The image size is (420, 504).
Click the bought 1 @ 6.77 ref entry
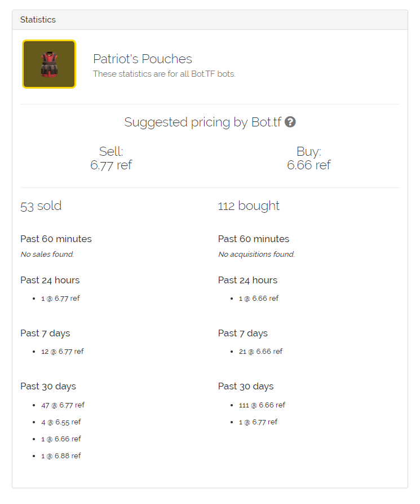tap(258, 422)
